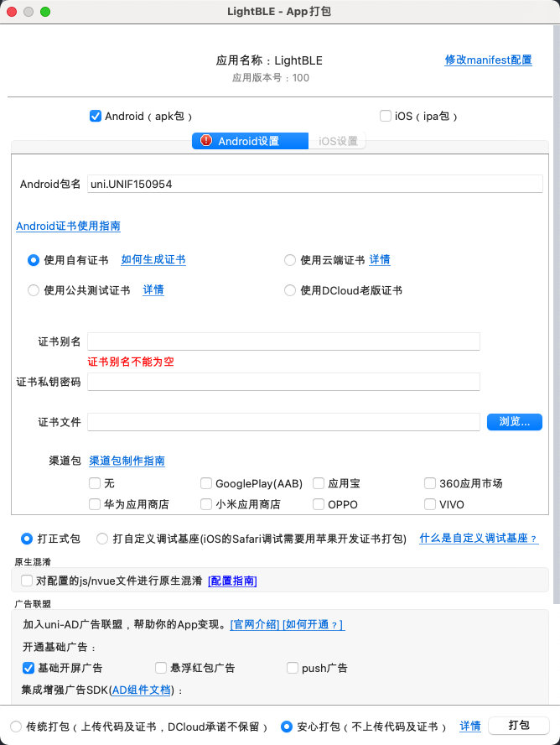Enable 对配置的js/nvue文件进行原生混淆 checkbox
Screen dimensions: 560x745
[27, 581]
